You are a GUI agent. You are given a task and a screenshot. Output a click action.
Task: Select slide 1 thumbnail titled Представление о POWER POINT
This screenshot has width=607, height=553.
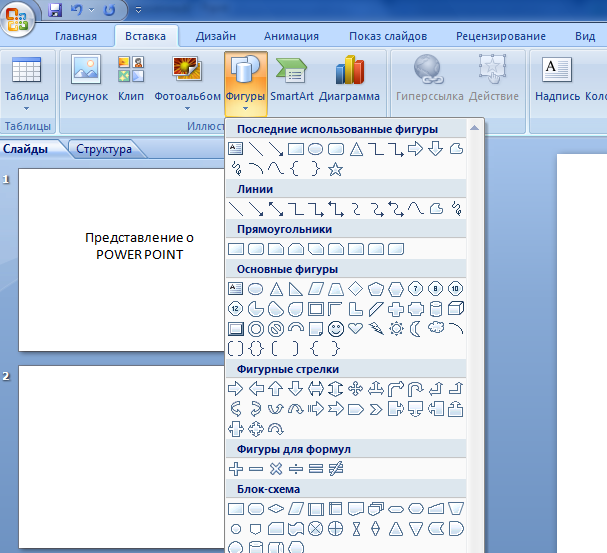pyautogui.click(x=122, y=260)
